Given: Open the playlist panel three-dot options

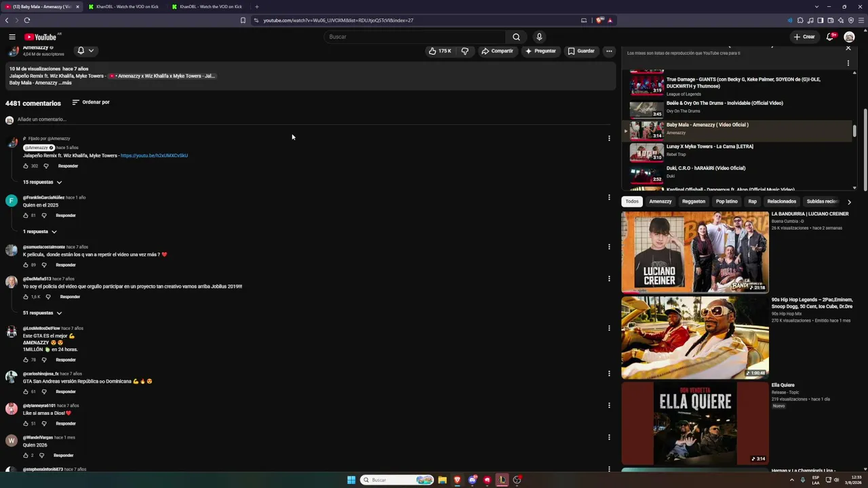Looking at the screenshot, I should click(848, 63).
